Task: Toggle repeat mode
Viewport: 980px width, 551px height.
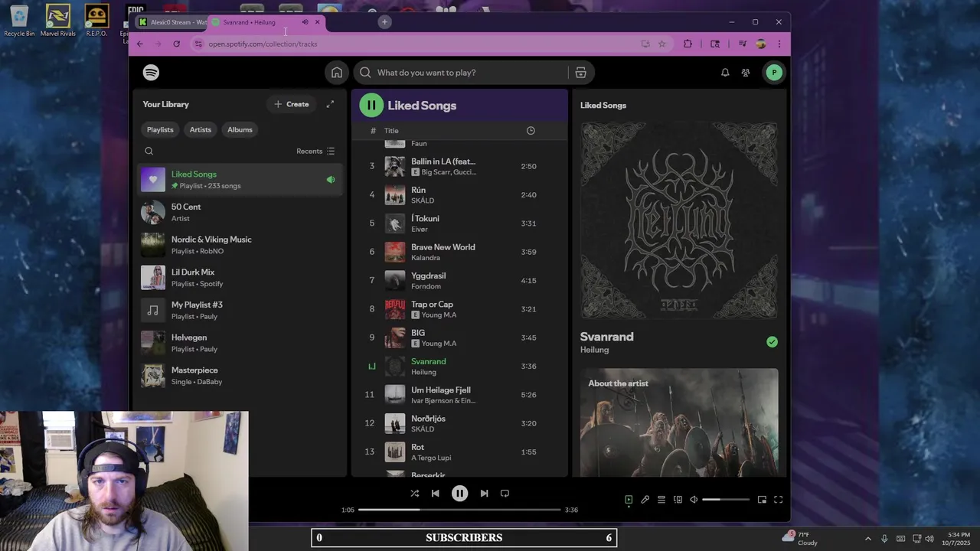Action: click(505, 494)
